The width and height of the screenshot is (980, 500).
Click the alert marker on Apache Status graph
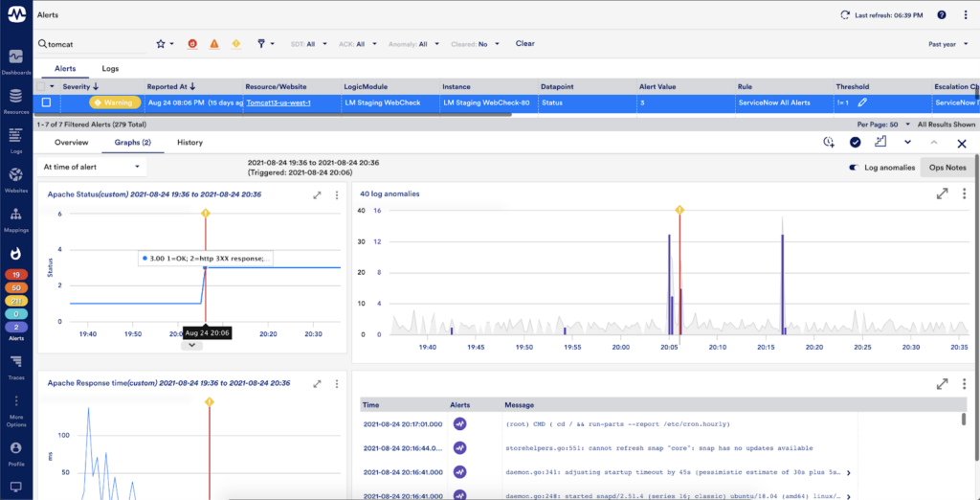click(206, 214)
